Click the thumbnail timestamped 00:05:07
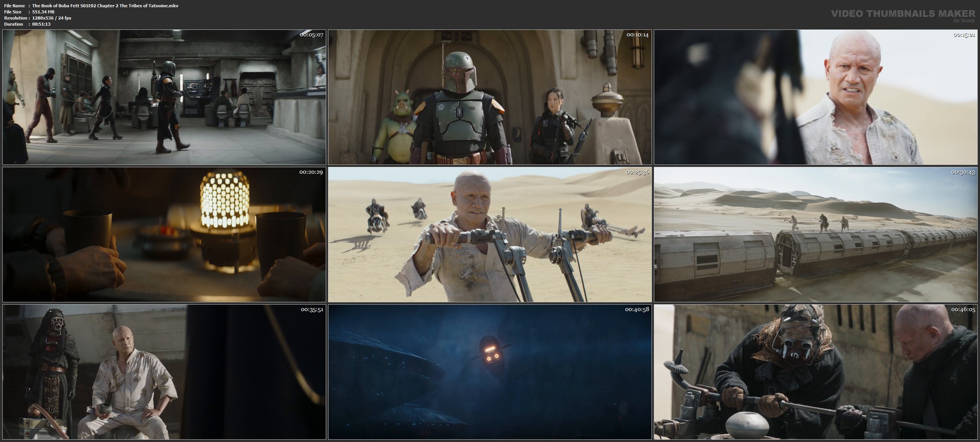The image size is (980, 442). tap(164, 97)
